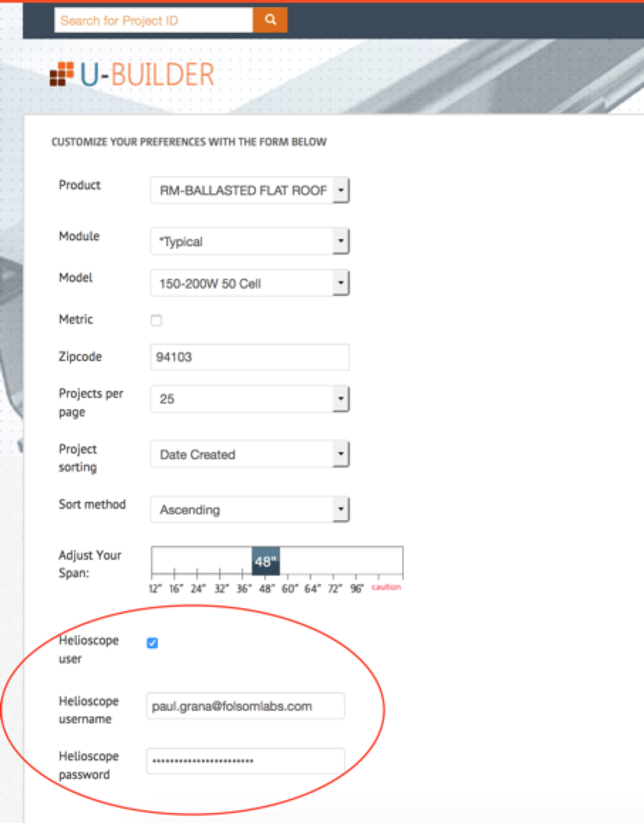Open the Product dropdown
The image size is (644, 823).
(249, 191)
